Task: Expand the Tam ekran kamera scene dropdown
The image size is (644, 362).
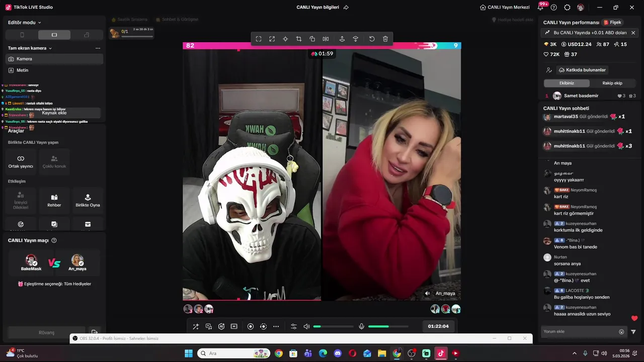Action: click(x=30, y=48)
